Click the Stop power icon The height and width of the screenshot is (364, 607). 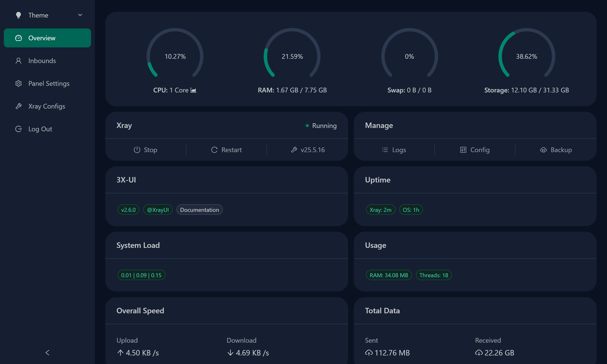tap(137, 150)
